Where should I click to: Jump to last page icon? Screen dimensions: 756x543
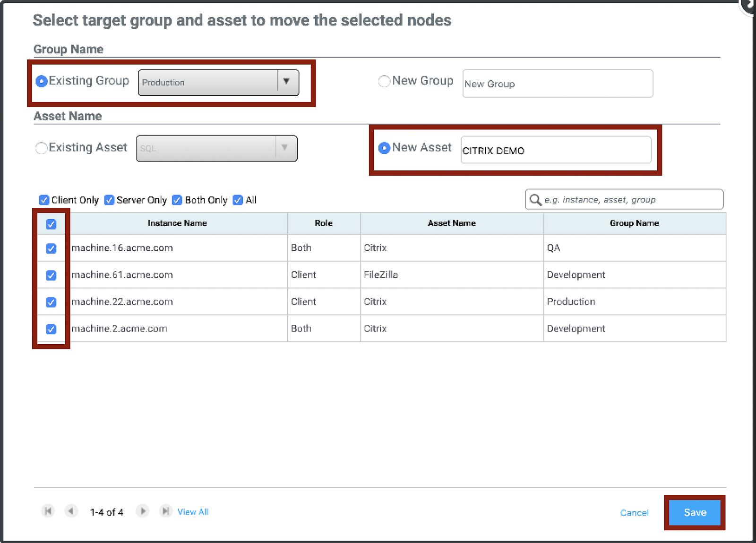(165, 511)
